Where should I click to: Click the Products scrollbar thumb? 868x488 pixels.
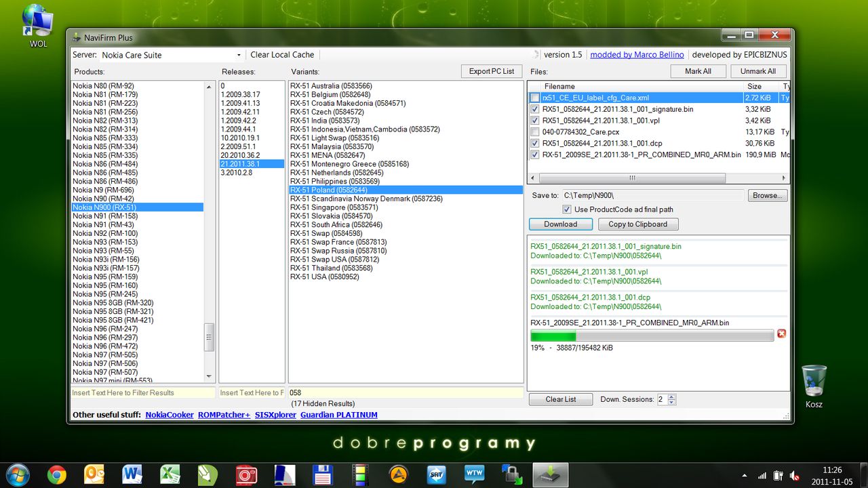(x=210, y=337)
